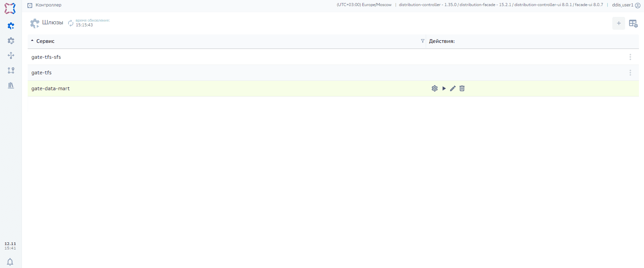
Task: Open the route map-pin sidebar section
Action: pos(11,70)
